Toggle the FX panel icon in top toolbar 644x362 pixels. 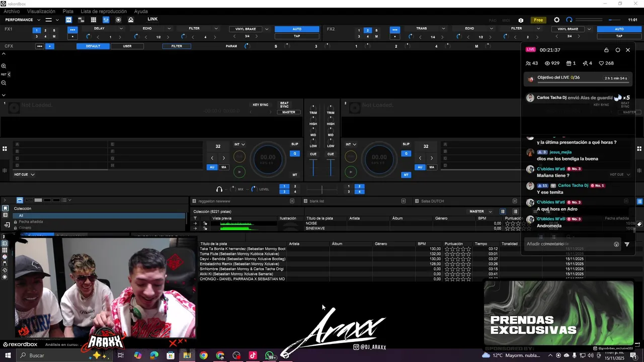tap(68, 20)
